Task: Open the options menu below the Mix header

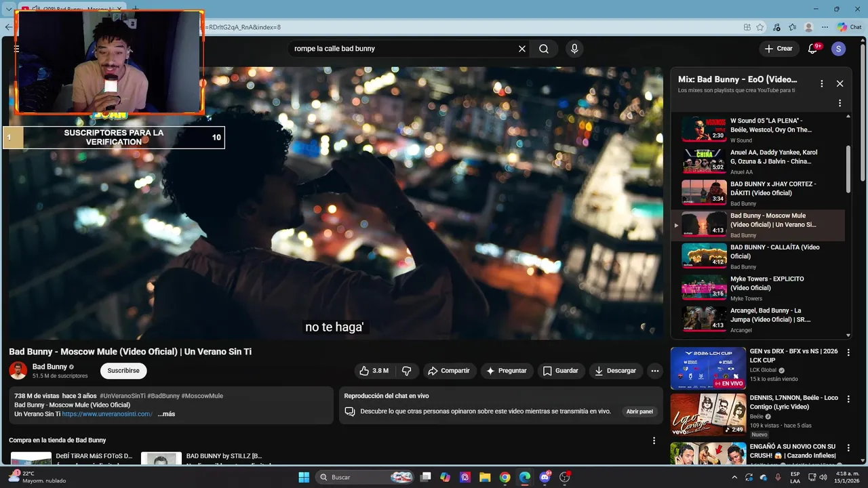Action: tap(840, 103)
